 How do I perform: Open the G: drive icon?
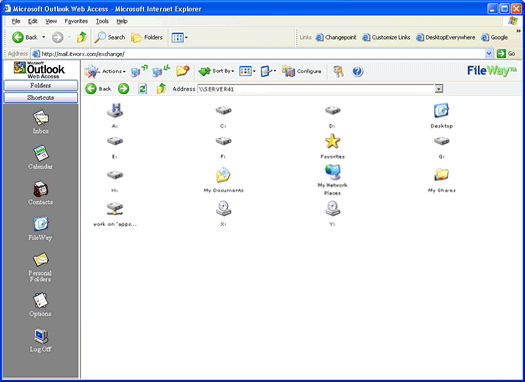441,141
